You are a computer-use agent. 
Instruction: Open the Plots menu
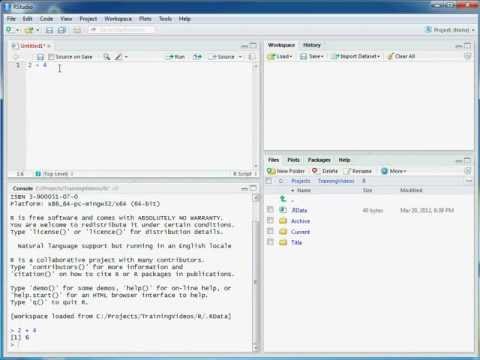click(145, 19)
